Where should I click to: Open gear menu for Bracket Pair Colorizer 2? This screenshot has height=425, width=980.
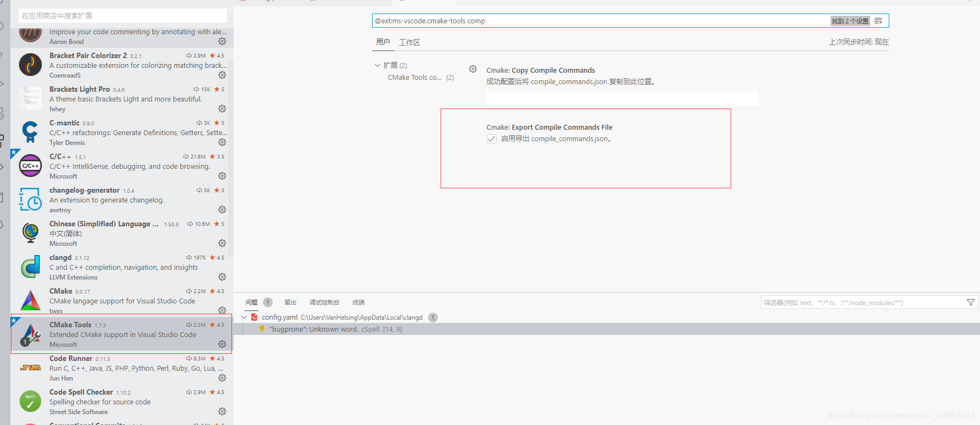point(222,75)
